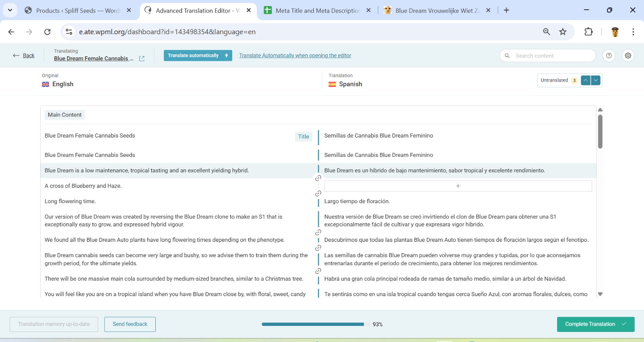This screenshot has width=644, height=342.
Task: Click the content scrollbar thumb
Action: 600,132
